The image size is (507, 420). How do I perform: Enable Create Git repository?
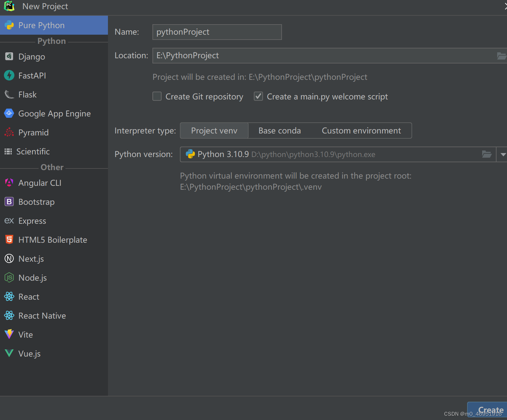157,96
